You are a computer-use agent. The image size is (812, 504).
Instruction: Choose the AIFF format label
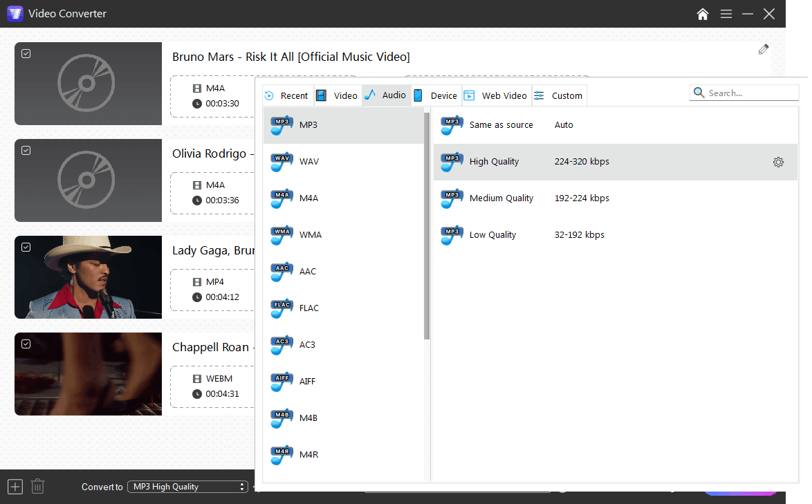[x=307, y=382]
